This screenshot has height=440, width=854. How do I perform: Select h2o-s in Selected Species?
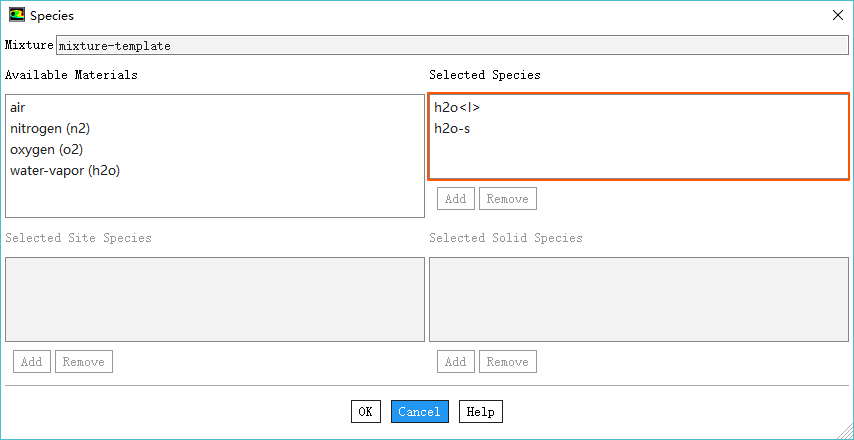pyautogui.click(x=452, y=128)
